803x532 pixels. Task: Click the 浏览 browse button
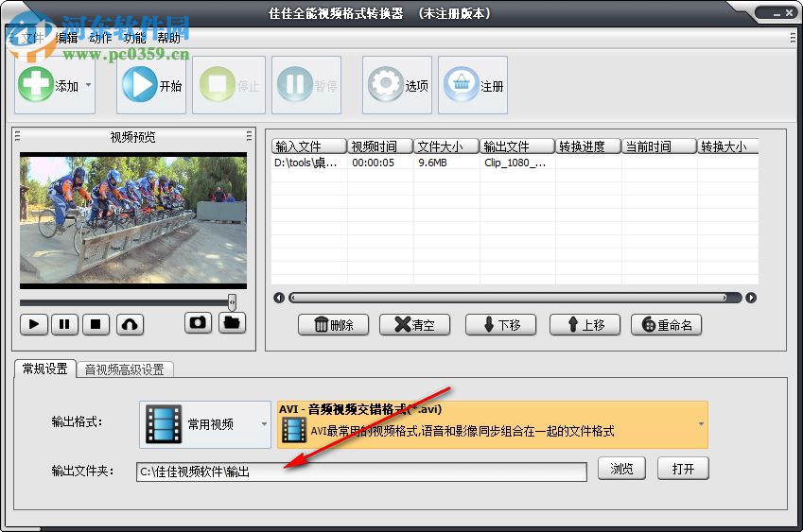[621, 469]
